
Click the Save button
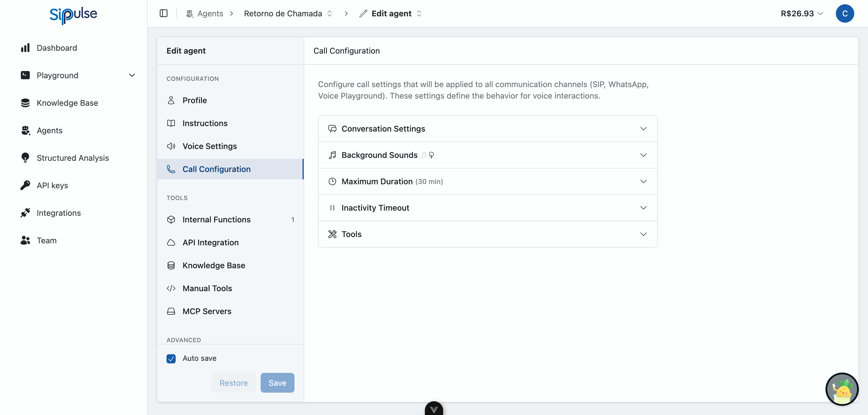click(277, 383)
